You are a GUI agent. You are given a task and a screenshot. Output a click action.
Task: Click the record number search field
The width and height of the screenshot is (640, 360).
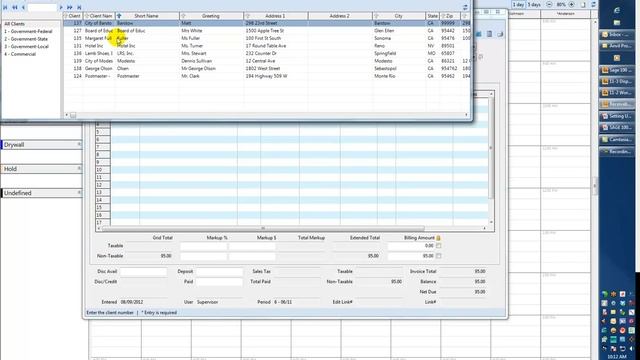pos(42,7)
